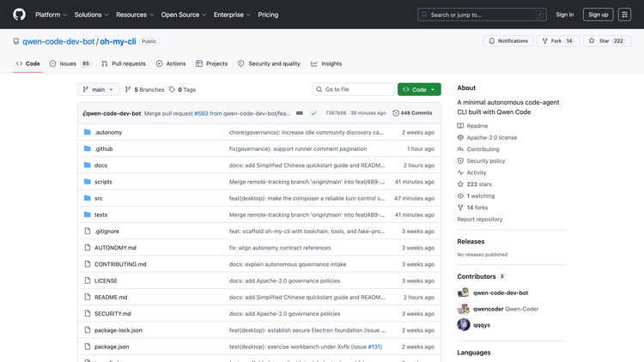Click the folder icon next to .autonomy
This screenshot has height=362, width=644.
(87, 132)
